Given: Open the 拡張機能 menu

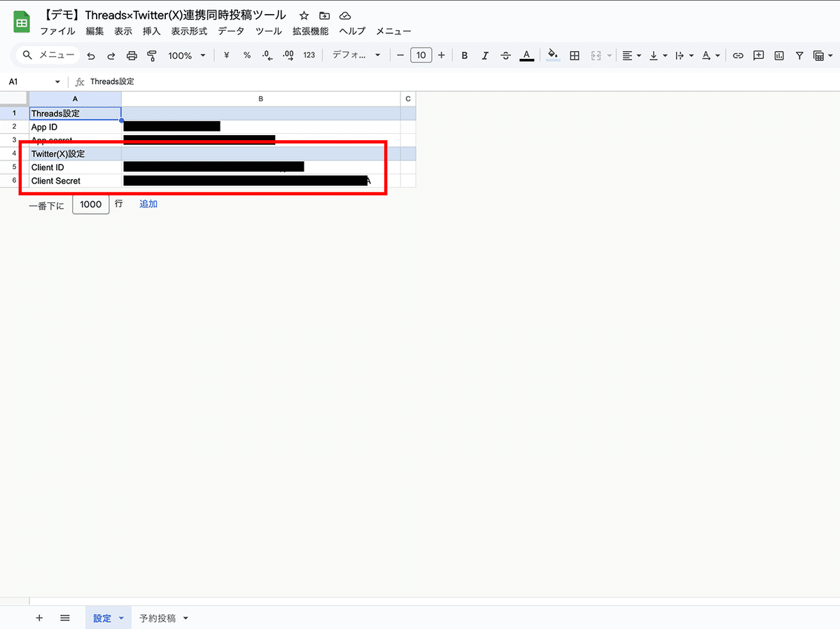Looking at the screenshot, I should 310,31.
